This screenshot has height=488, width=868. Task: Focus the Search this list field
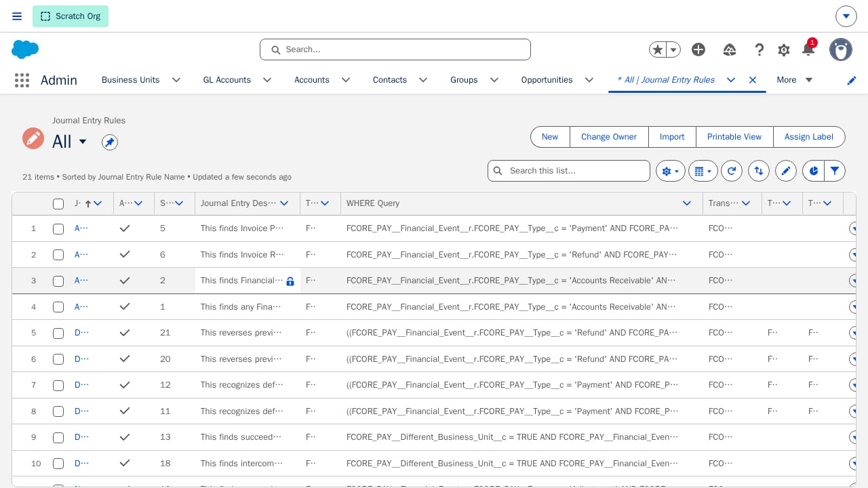(x=569, y=171)
